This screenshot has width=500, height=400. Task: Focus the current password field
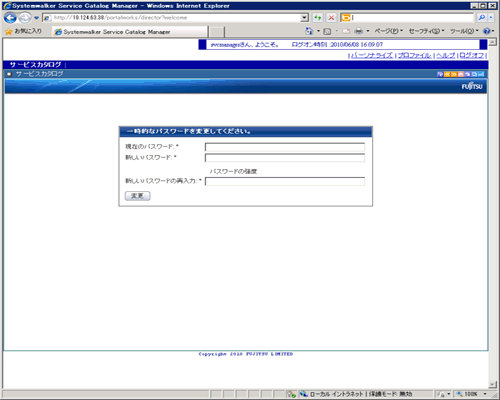(285, 147)
